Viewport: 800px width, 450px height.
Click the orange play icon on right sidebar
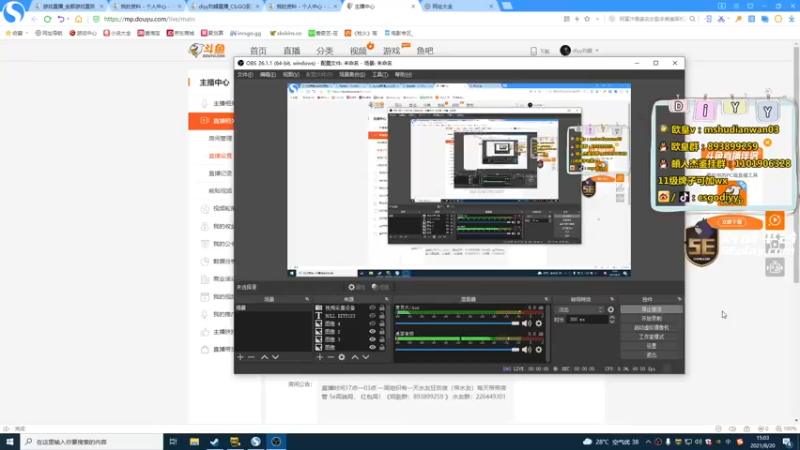click(x=774, y=220)
